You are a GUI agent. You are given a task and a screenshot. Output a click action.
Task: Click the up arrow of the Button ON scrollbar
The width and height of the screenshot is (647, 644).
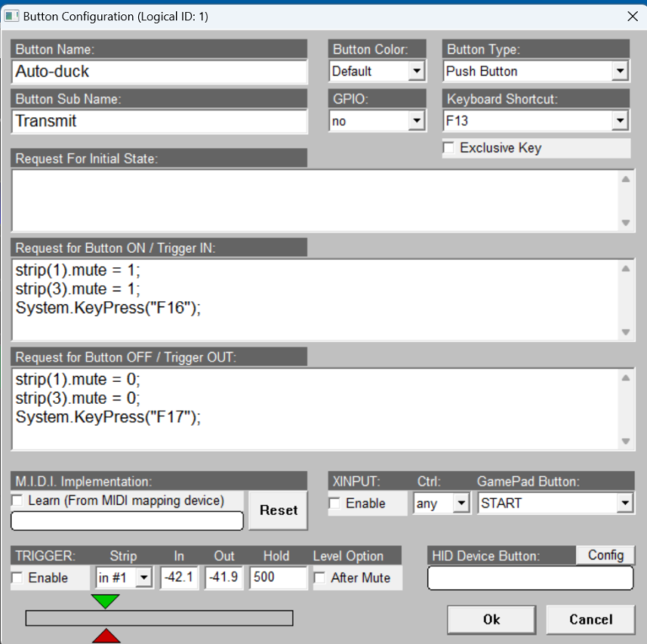[x=626, y=269]
